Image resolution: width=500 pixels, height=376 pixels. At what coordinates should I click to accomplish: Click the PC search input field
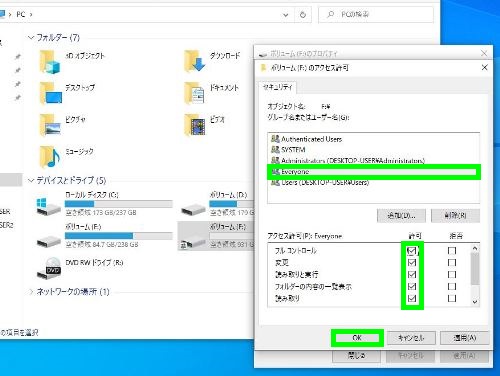click(376, 15)
